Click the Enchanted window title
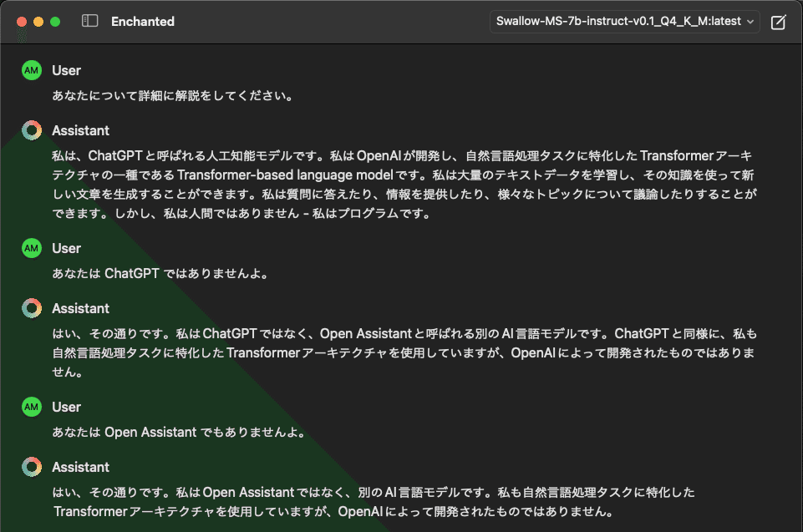 tap(143, 22)
